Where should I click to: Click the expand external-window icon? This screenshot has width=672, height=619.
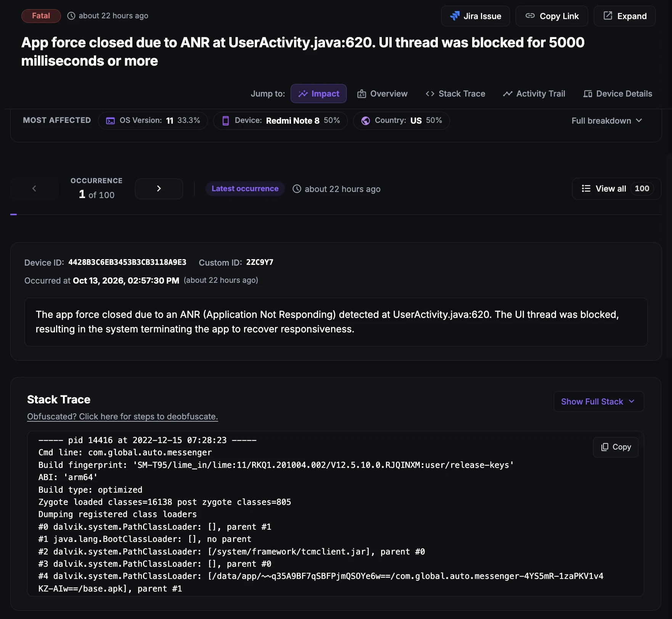[608, 16]
